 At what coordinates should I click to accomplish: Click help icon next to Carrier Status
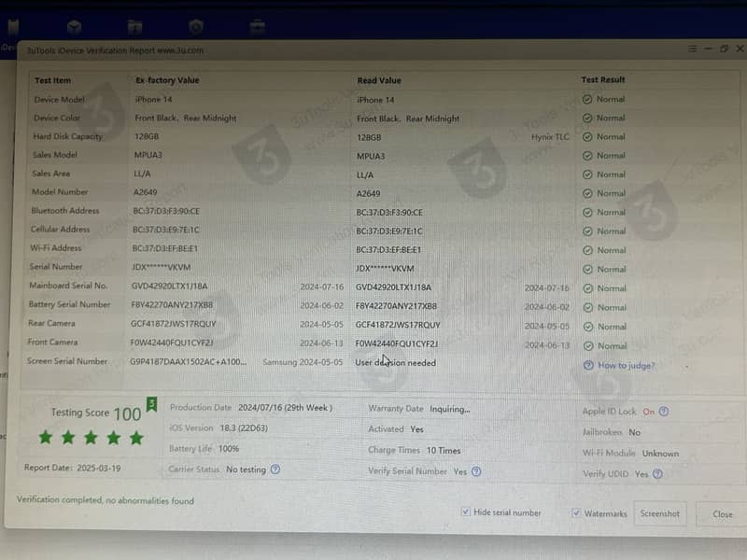(x=275, y=469)
